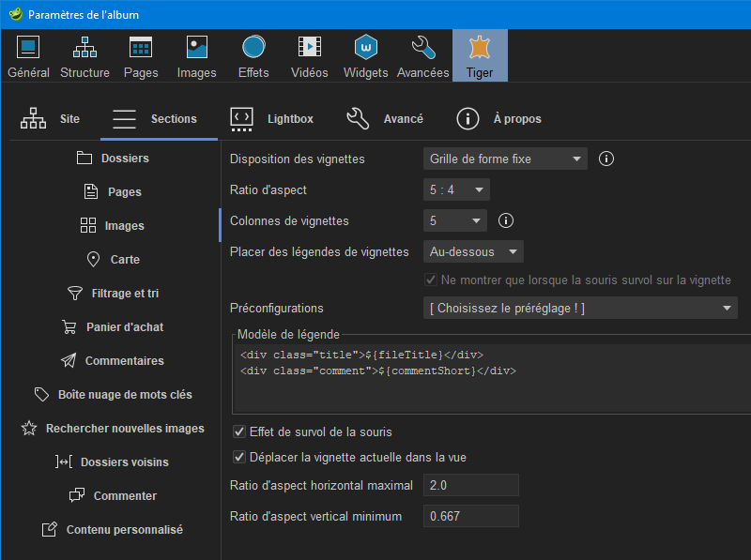Go to Filtrage et tri section

113,294
